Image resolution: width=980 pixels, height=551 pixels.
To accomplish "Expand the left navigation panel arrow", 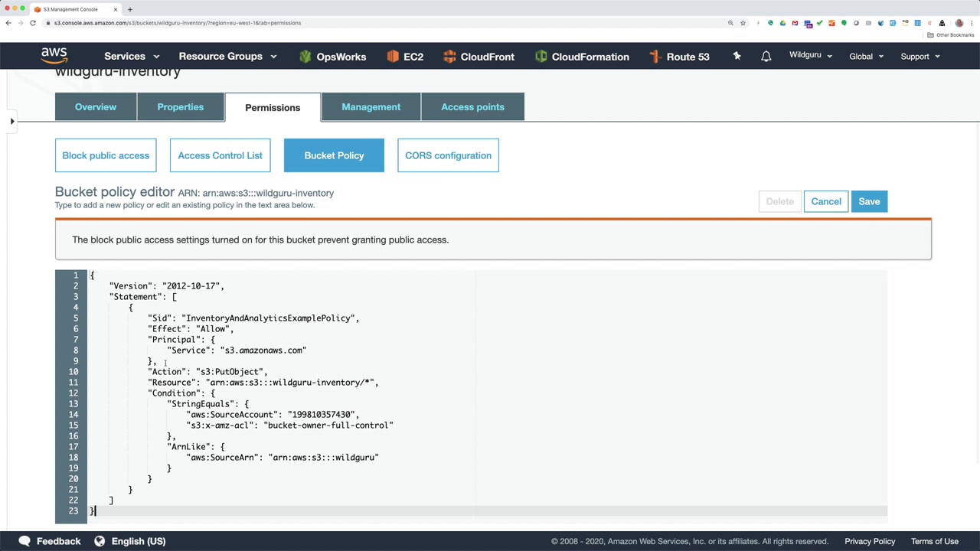I will click(12, 121).
